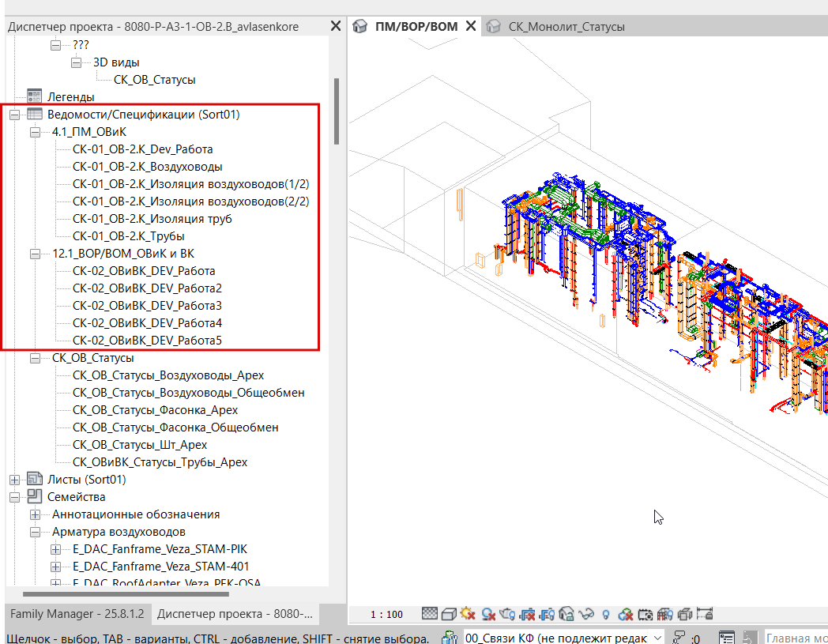Open the Detail Level icon in view bar
This screenshot has width=828, height=644.
[x=430, y=613]
